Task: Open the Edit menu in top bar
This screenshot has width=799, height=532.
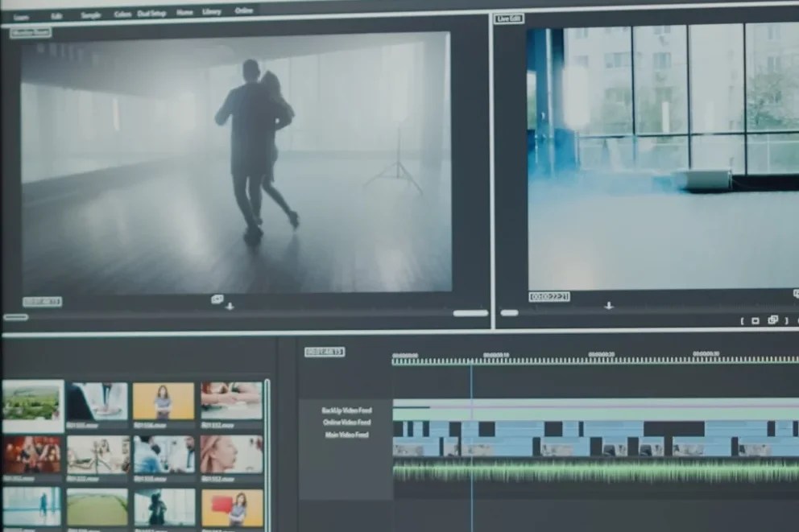Action: tap(56, 15)
